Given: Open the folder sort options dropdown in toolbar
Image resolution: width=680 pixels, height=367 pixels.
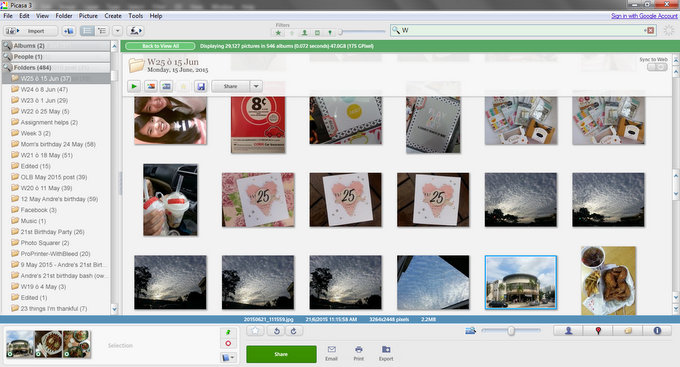Looking at the screenshot, I should pyautogui.click(x=118, y=31).
